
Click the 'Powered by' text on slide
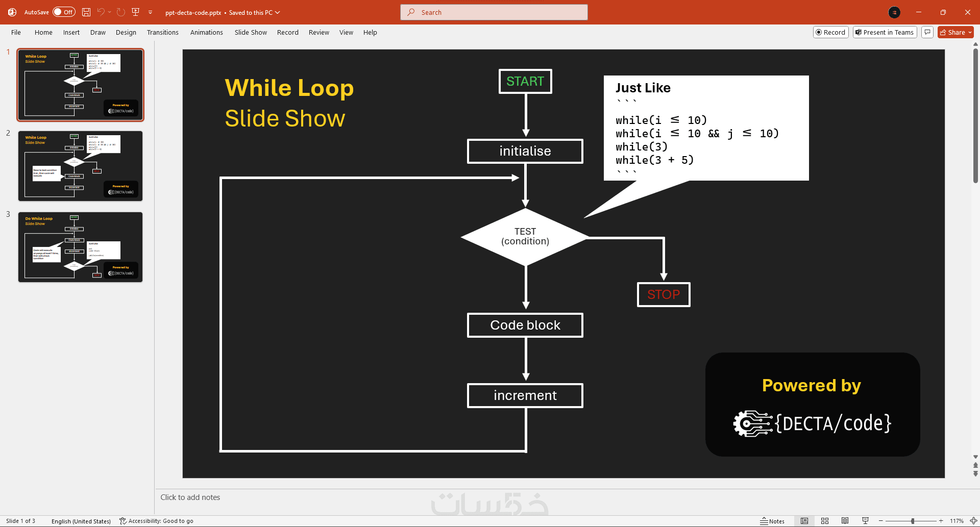tap(812, 385)
